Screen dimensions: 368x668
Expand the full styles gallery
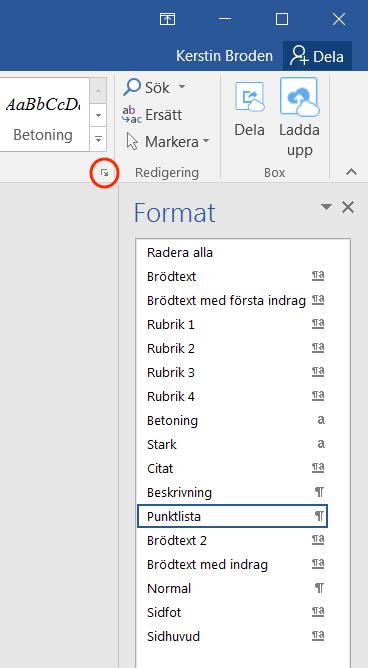pyautogui.click(x=98, y=139)
